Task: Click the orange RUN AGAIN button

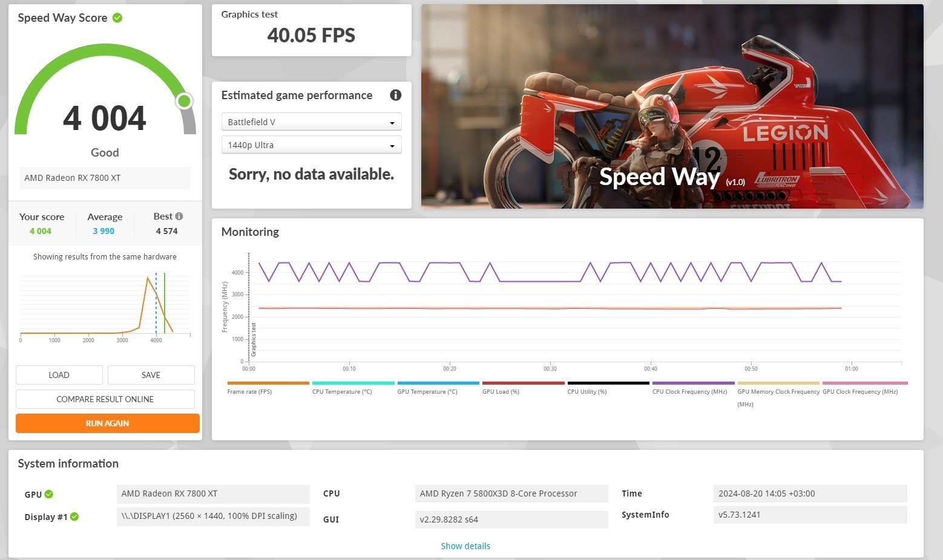Action: [107, 423]
